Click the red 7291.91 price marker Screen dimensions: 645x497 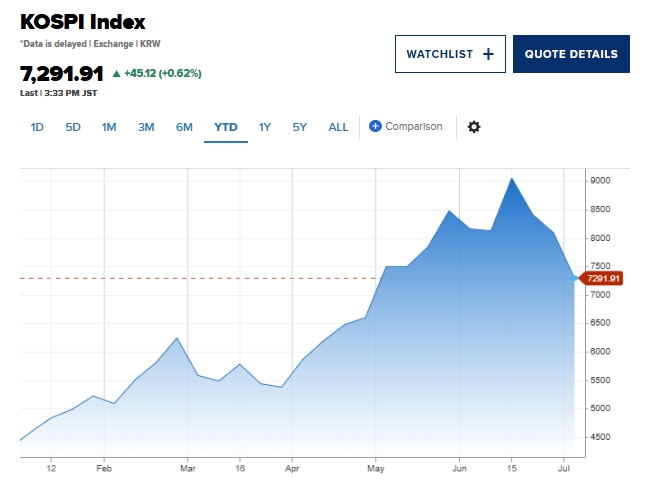point(601,279)
